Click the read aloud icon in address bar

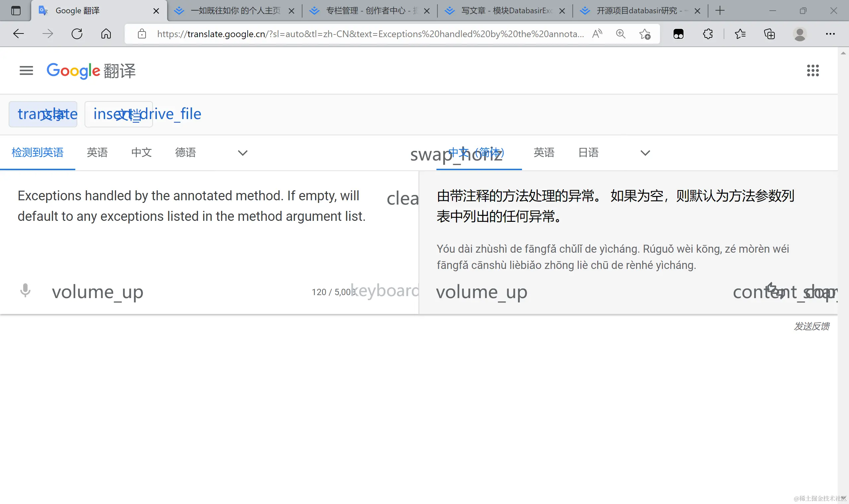(597, 33)
